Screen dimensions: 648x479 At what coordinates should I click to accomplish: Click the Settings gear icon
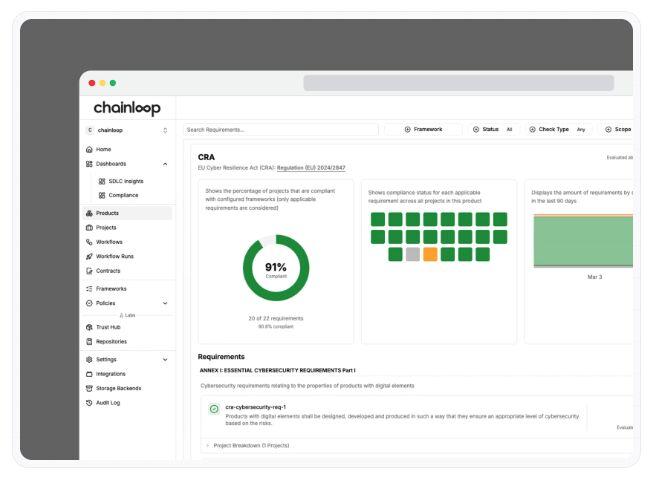point(89,360)
